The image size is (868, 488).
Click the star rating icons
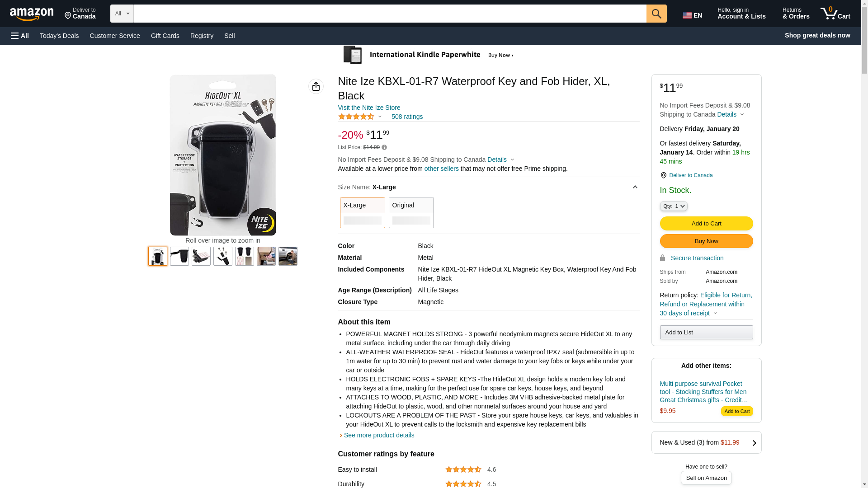356,117
